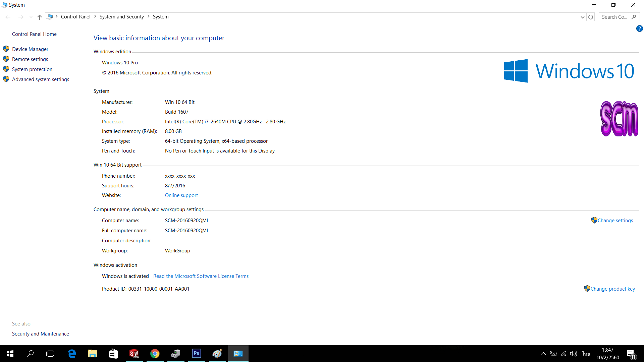Expand chevron after Control Panel breadcrumb
This screenshot has width=644, height=362.
(95, 17)
